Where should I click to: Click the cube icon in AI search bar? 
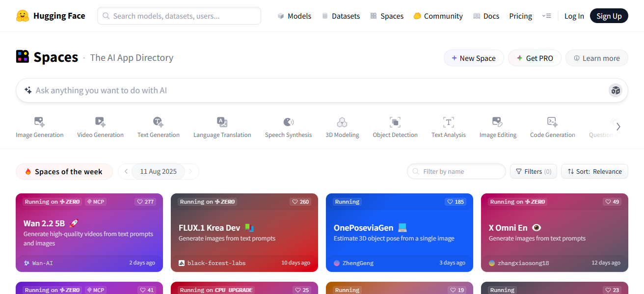click(616, 90)
